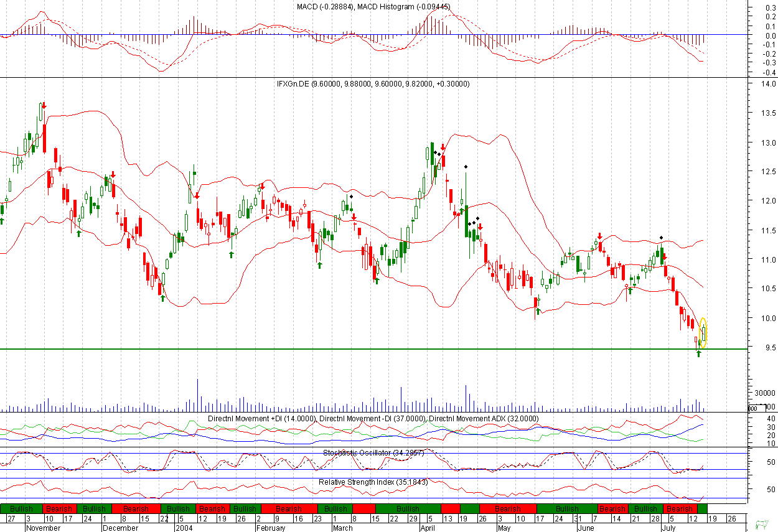Select the first Bullish segment at the chart start

pos(22,508)
